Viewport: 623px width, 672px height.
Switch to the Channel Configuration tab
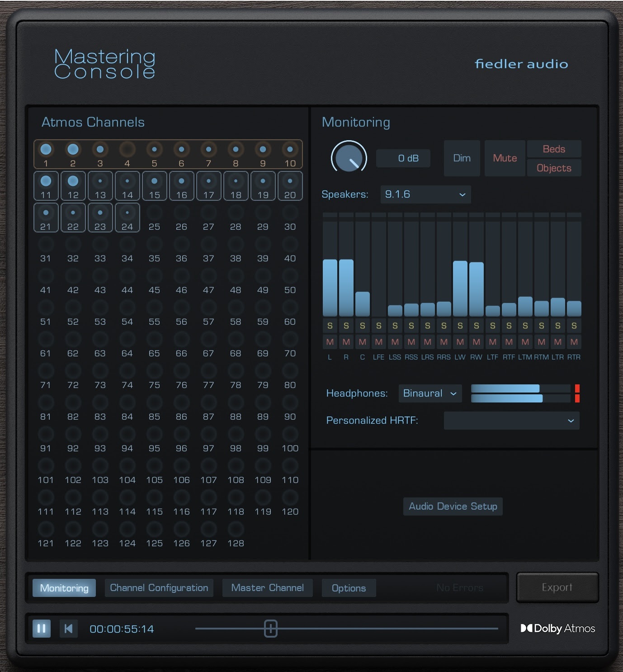(159, 587)
